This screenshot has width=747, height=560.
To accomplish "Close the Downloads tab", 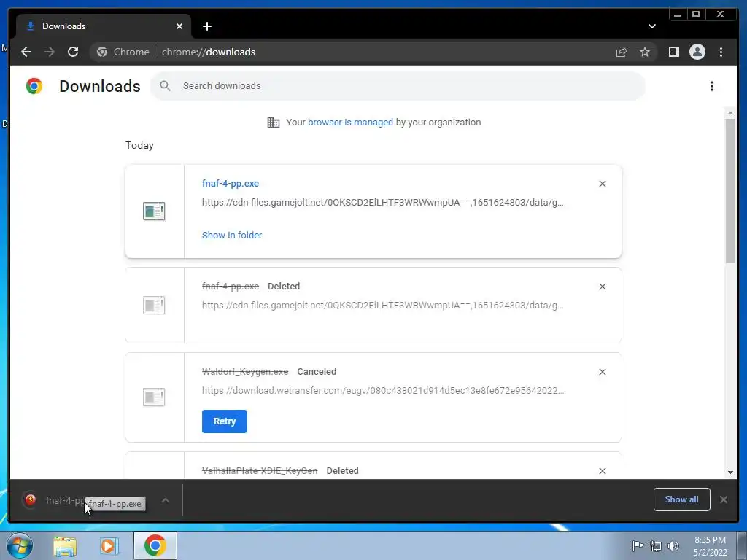I will pyautogui.click(x=179, y=26).
